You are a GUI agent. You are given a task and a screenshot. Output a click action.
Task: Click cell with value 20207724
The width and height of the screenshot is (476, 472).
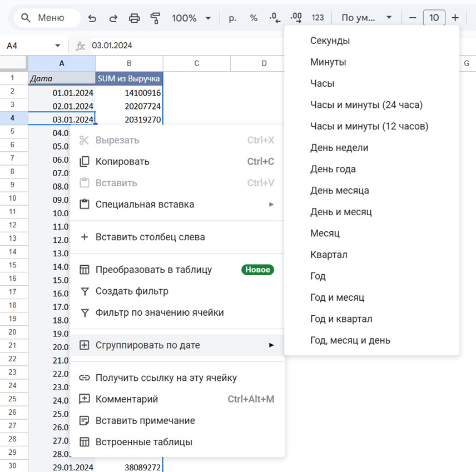(129, 106)
